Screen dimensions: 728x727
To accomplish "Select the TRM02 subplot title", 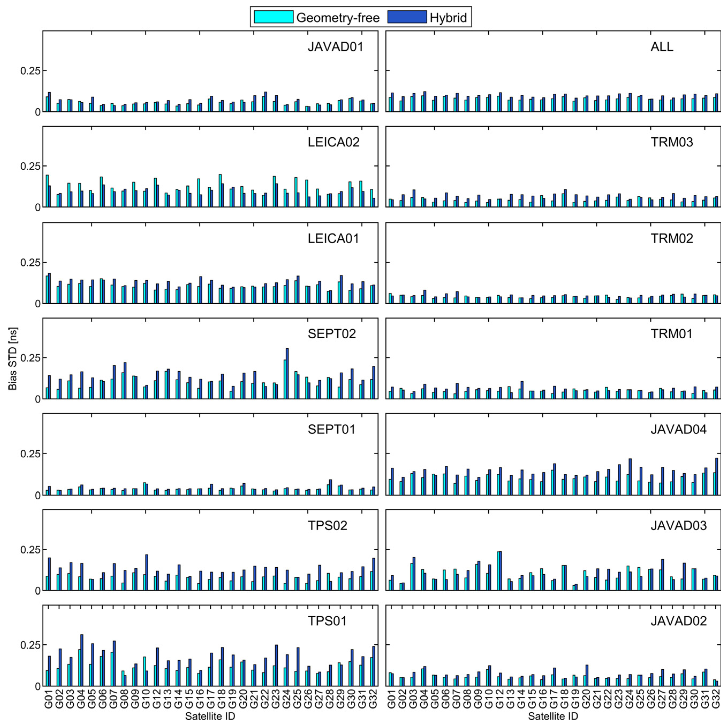I will [672, 238].
